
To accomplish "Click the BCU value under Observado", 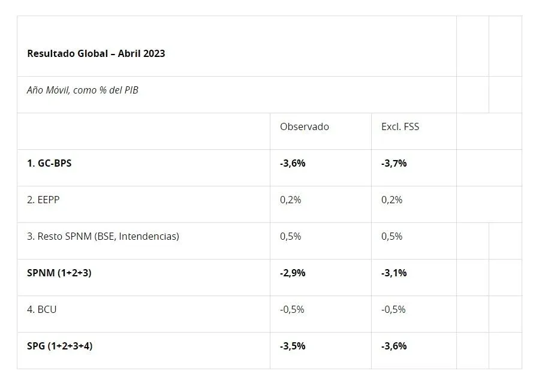I will tap(292, 309).
